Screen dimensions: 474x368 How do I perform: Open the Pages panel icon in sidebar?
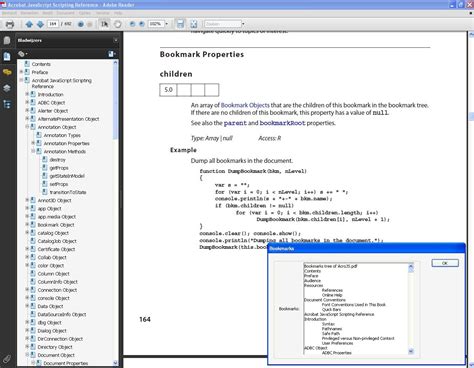click(x=7, y=40)
